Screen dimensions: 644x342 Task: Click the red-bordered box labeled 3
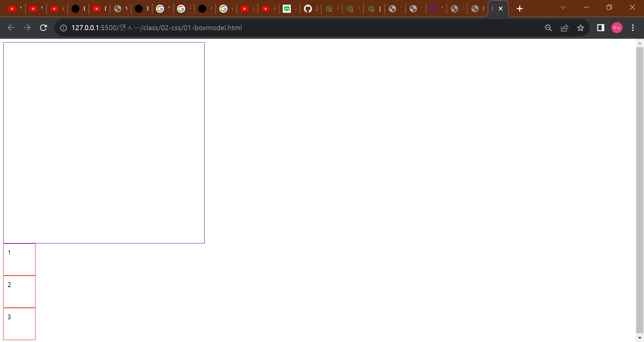(19, 324)
